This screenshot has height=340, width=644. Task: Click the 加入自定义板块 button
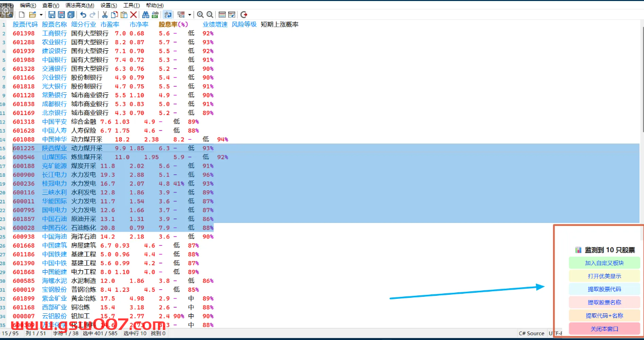point(604,263)
